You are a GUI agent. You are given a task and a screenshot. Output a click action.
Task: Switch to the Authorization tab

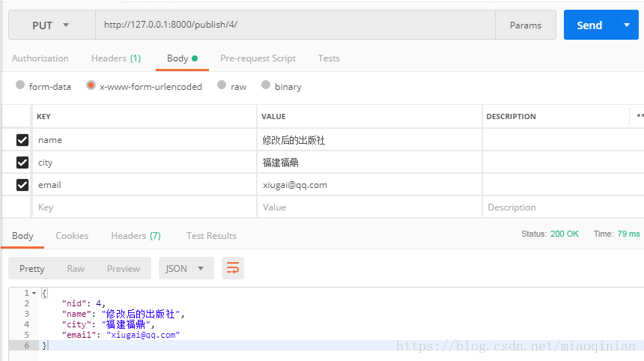40,58
